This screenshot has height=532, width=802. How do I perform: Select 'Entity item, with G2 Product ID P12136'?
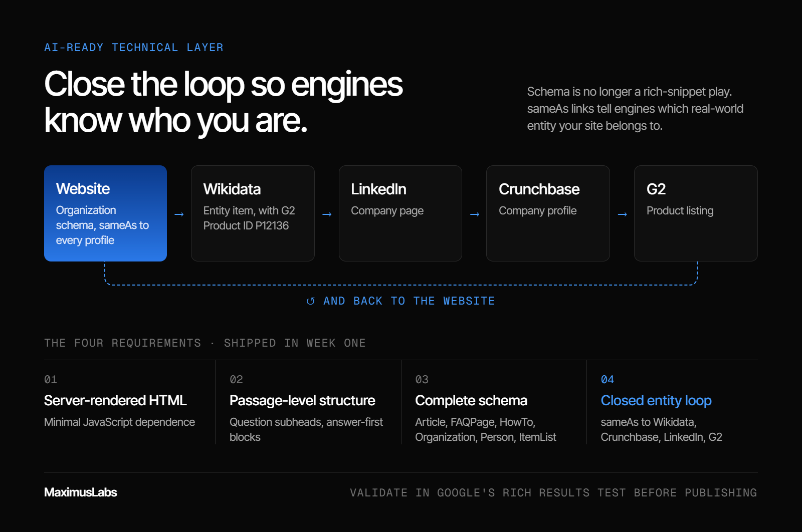point(249,218)
